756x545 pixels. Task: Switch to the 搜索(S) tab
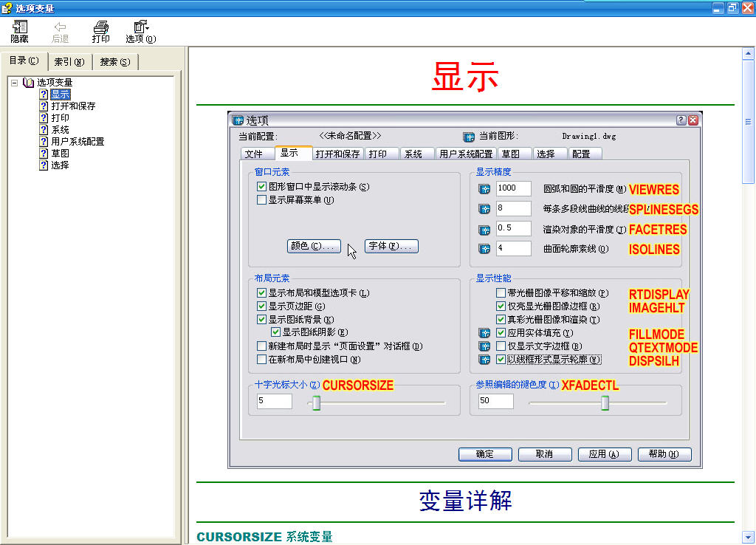pyautogui.click(x=115, y=62)
